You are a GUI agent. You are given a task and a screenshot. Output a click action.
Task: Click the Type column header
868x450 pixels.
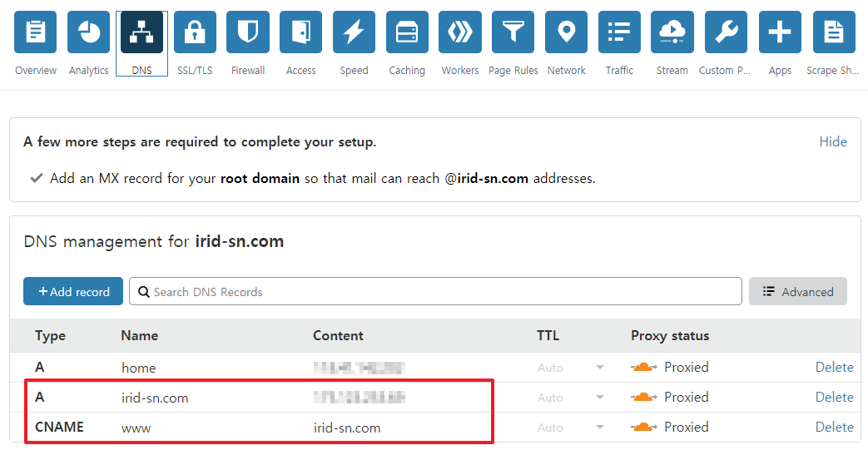50,336
